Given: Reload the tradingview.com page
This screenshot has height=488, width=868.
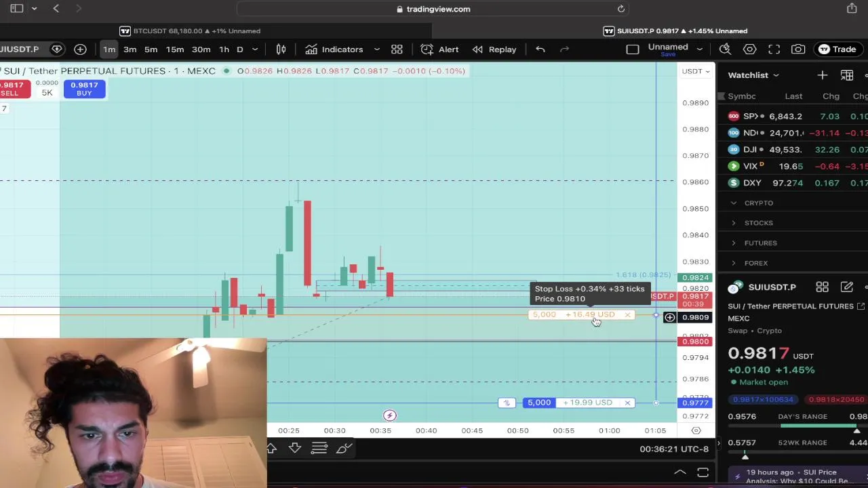Looking at the screenshot, I should pos(620,9).
